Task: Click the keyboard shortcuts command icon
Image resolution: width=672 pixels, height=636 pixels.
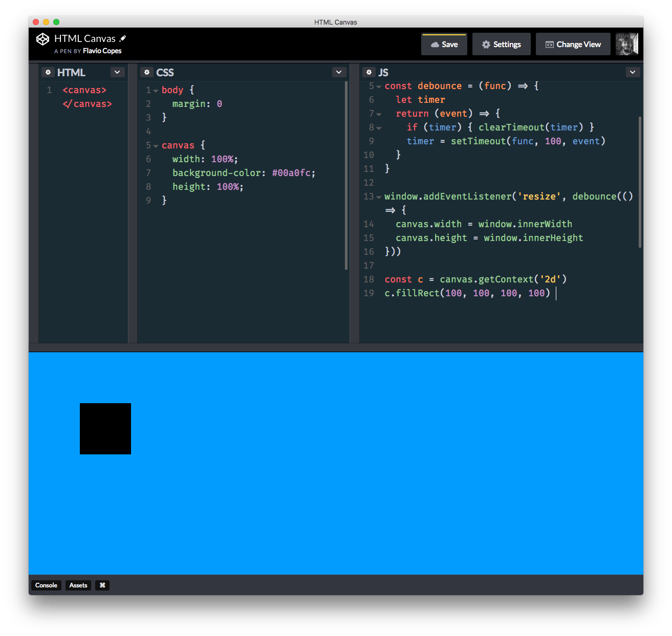Action: pos(102,585)
